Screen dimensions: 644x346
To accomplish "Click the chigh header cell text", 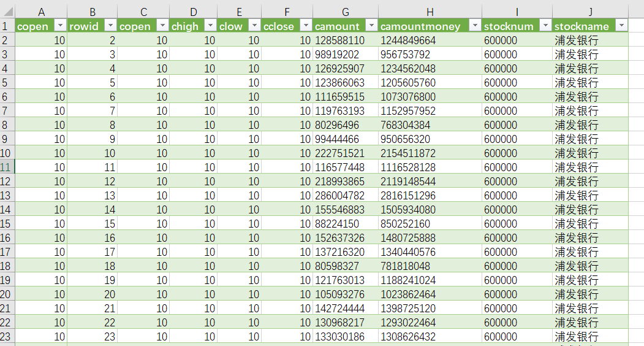I will (x=185, y=26).
